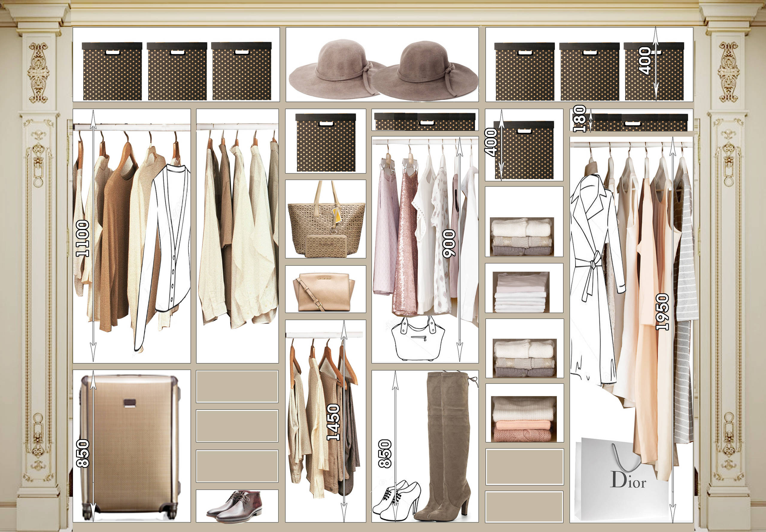Click the 180 shelf height label
Screen dimensions: 766x532
click(580, 119)
